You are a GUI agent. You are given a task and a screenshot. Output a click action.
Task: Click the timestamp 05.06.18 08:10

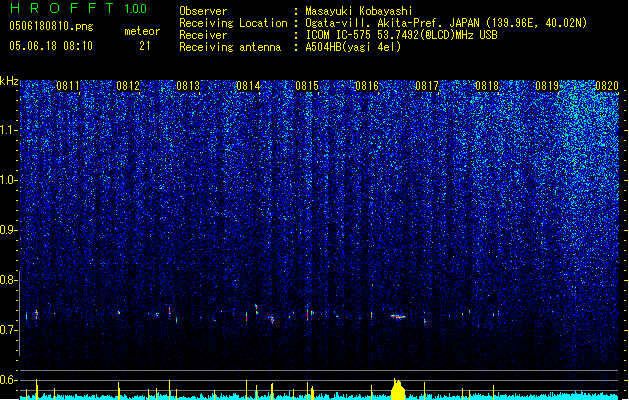(51, 46)
